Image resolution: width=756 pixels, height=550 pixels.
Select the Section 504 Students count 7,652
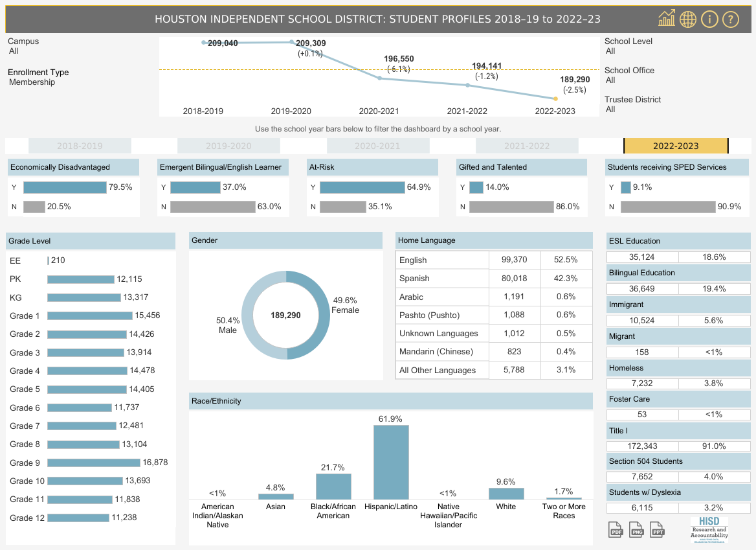click(642, 477)
